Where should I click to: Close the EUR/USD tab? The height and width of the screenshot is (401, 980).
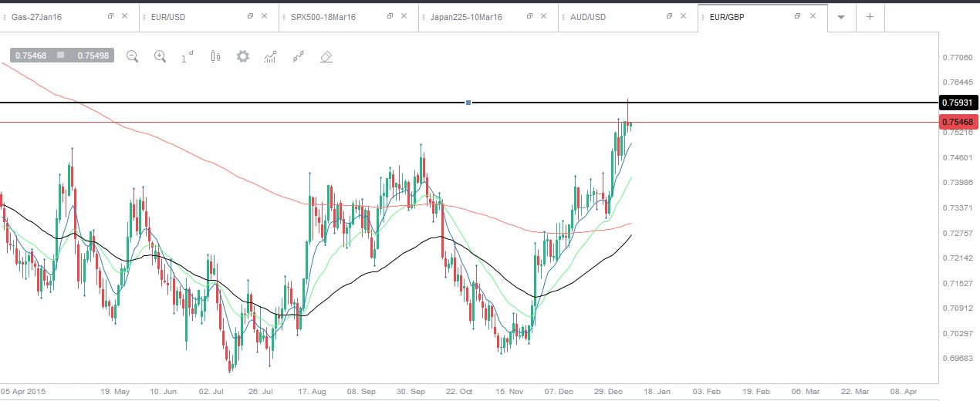pyautogui.click(x=265, y=16)
